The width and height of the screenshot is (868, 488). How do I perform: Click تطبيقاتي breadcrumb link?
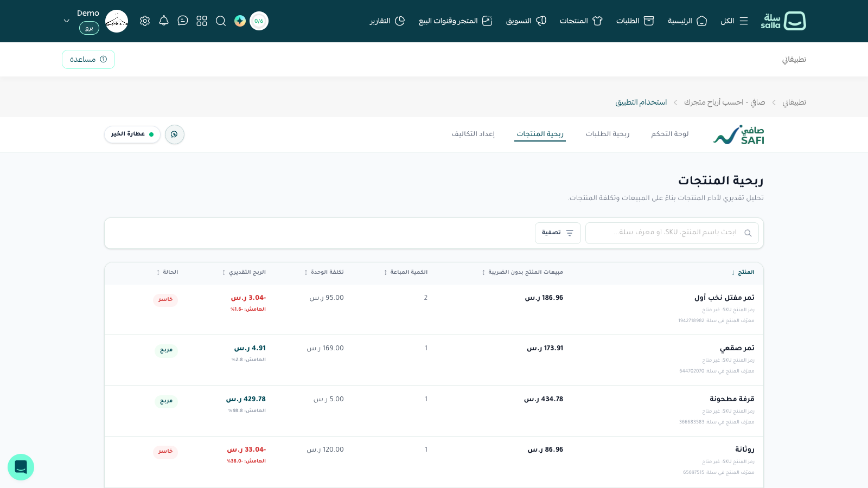pyautogui.click(x=794, y=102)
